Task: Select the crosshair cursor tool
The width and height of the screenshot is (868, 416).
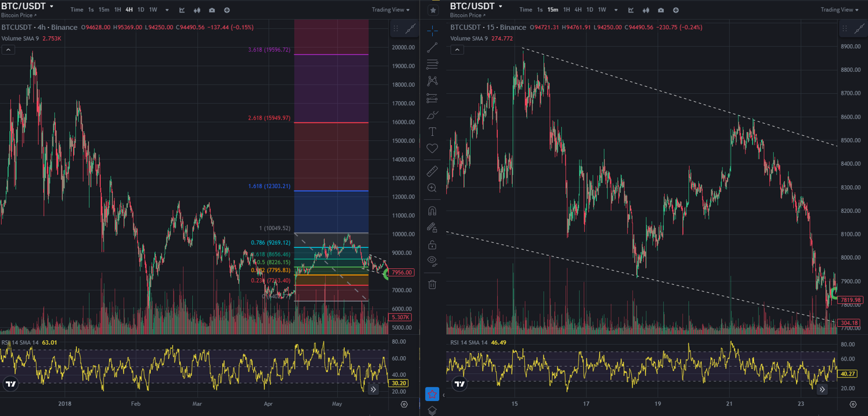Action: pyautogui.click(x=432, y=30)
